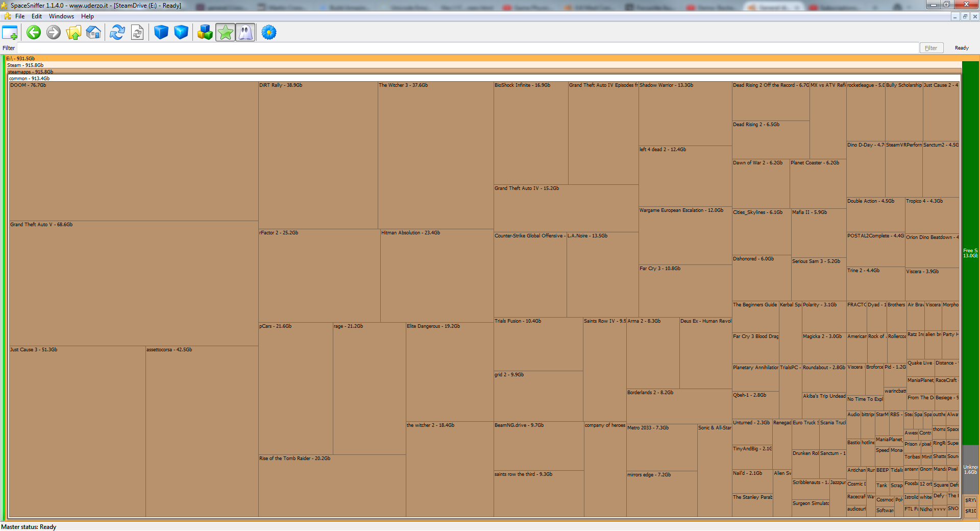This screenshot has height=531, width=980.
Task: Start a new master scan refresh
Action: point(117,33)
